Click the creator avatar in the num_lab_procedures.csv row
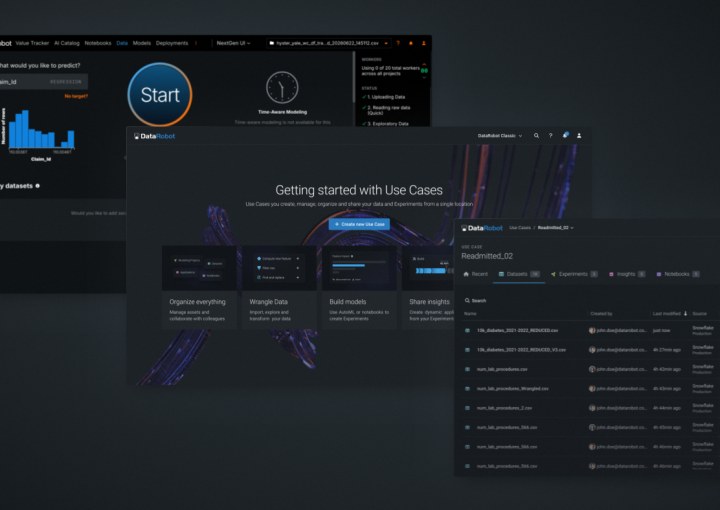The image size is (720, 510). point(592,369)
